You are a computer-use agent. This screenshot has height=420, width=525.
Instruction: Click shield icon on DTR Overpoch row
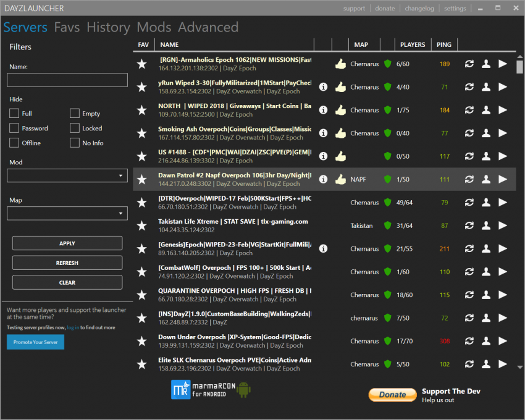point(387,203)
